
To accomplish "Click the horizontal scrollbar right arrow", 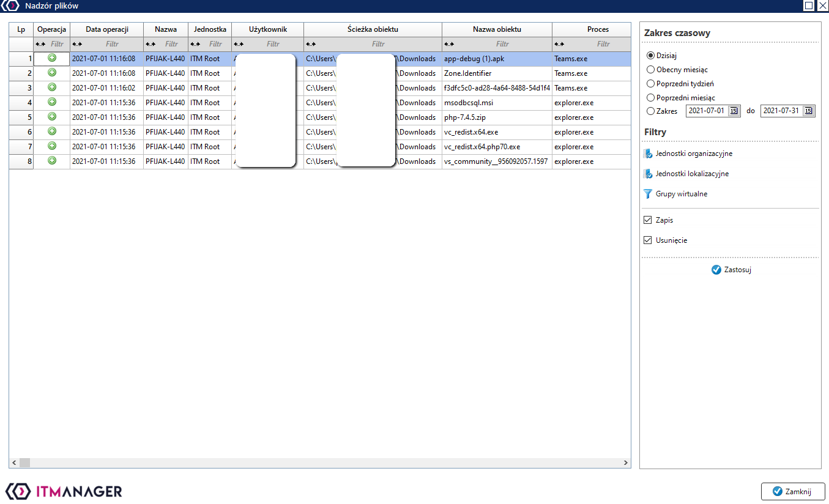I will 626,463.
